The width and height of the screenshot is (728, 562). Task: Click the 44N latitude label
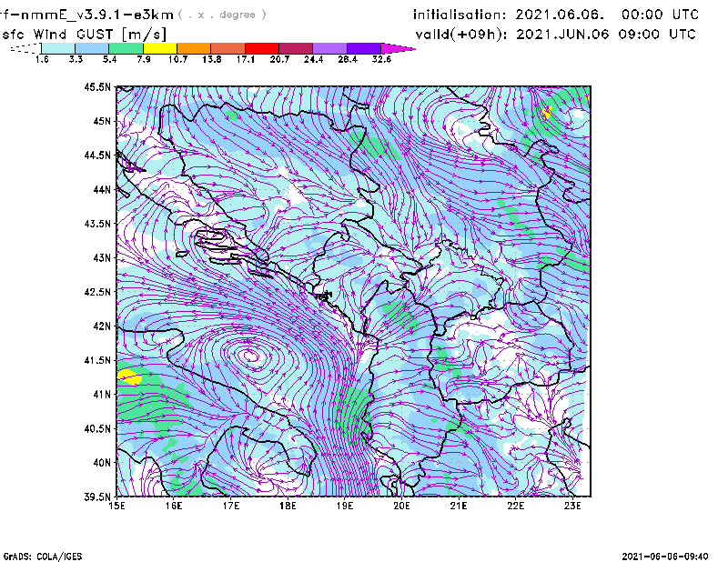click(x=102, y=189)
